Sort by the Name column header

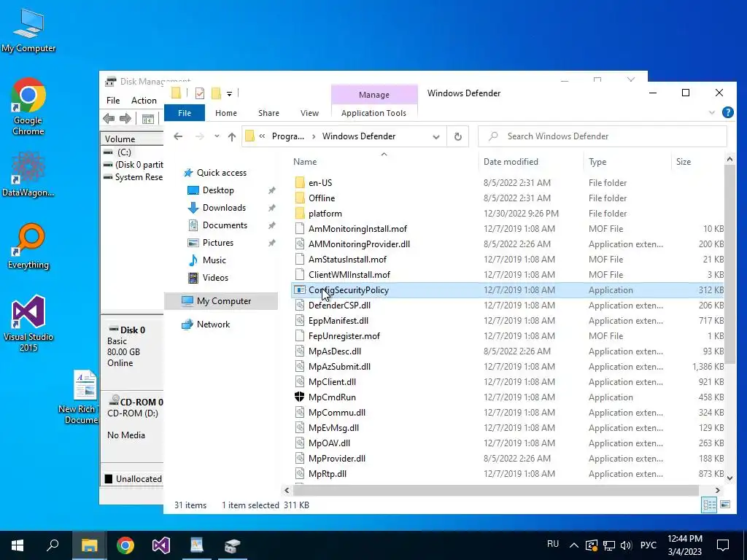coord(305,162)
